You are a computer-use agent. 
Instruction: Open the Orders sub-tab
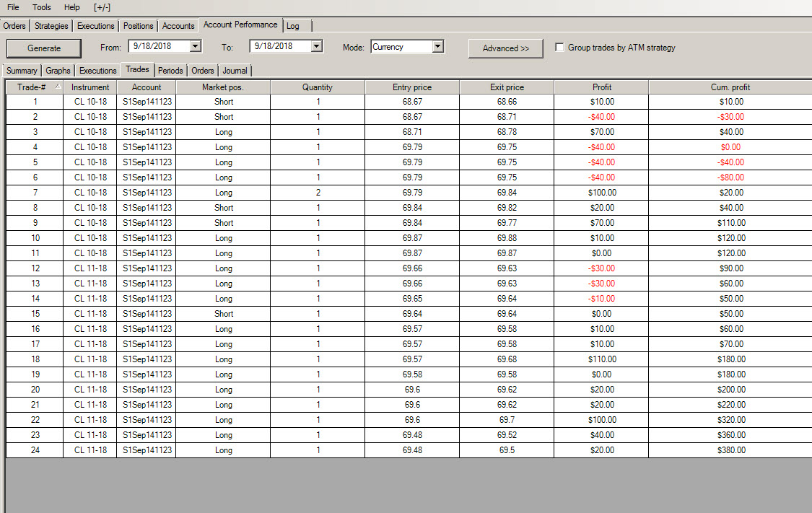click(203, 71)
